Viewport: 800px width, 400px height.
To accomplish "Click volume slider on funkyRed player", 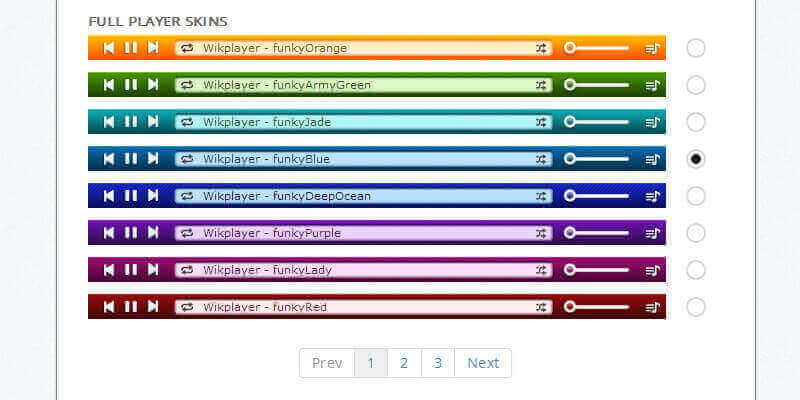I will [x=596, y=307].
